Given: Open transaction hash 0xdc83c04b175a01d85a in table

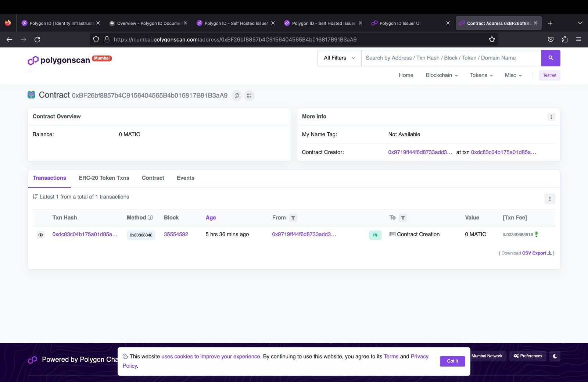Looking at the screenshot, I should 85,234.
